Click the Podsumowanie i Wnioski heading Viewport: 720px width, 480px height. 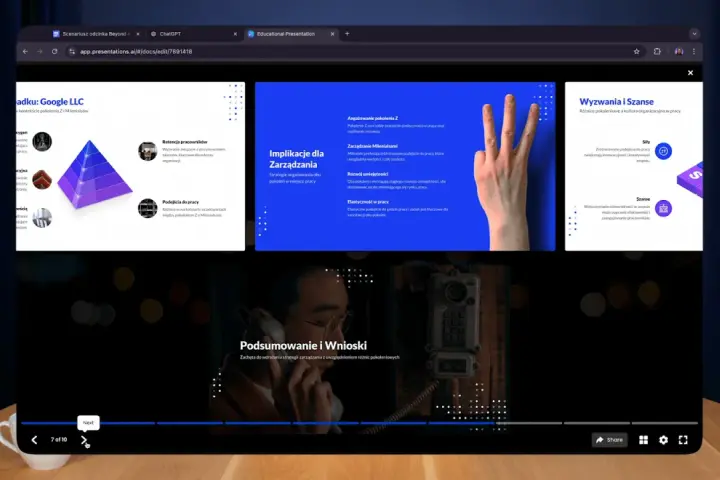point(304,345)
